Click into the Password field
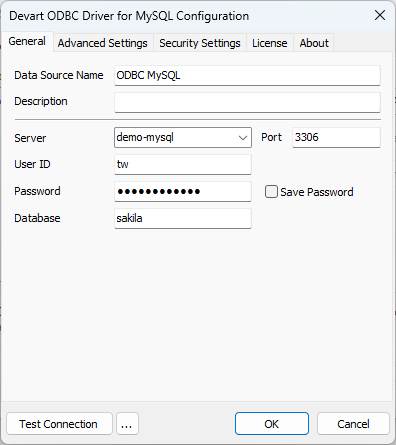 183,191
